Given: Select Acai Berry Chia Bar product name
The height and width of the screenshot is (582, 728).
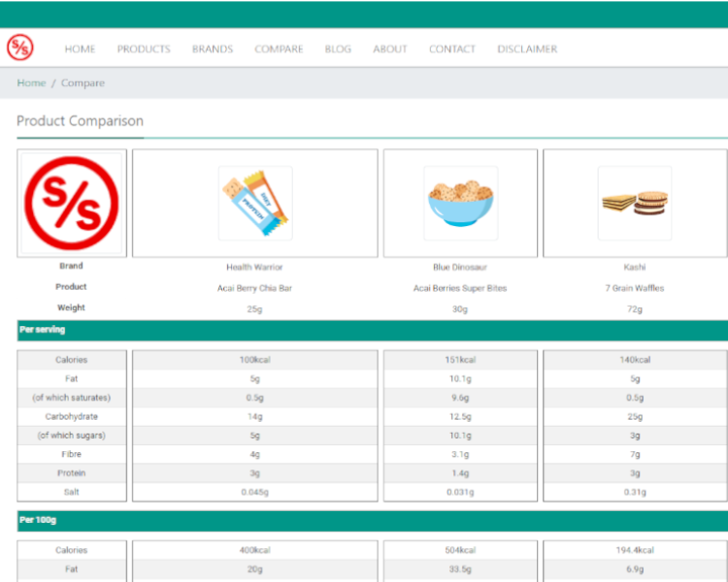Looking at the screenshot, I should (x=254, y=288).
